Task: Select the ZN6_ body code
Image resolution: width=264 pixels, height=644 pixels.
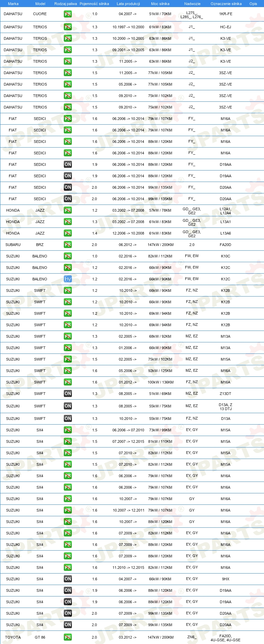Action: pyautogui.click(x=192, y=637)
